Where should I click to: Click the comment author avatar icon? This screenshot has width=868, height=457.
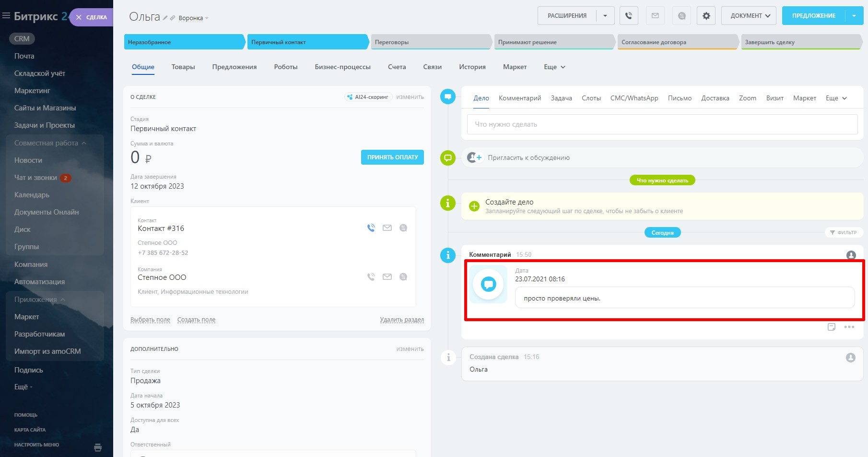[x=851, y=255]
